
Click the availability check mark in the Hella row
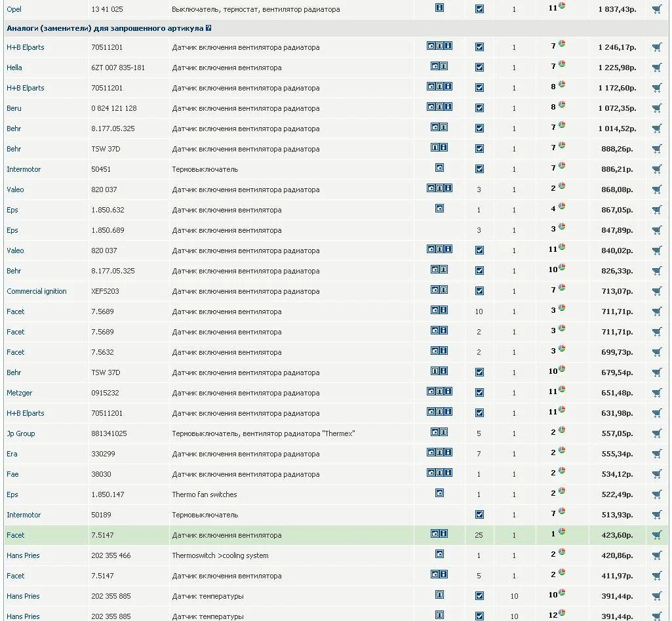point(479,68)
